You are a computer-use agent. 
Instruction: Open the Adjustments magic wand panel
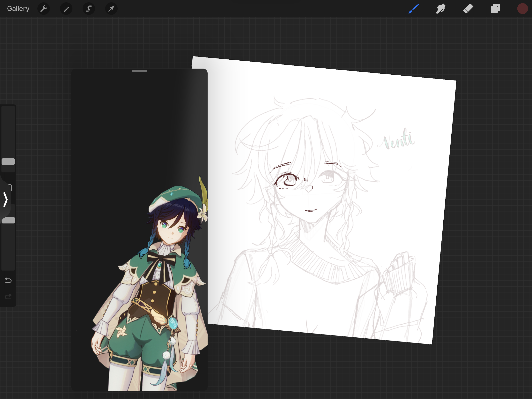[66, 9]
